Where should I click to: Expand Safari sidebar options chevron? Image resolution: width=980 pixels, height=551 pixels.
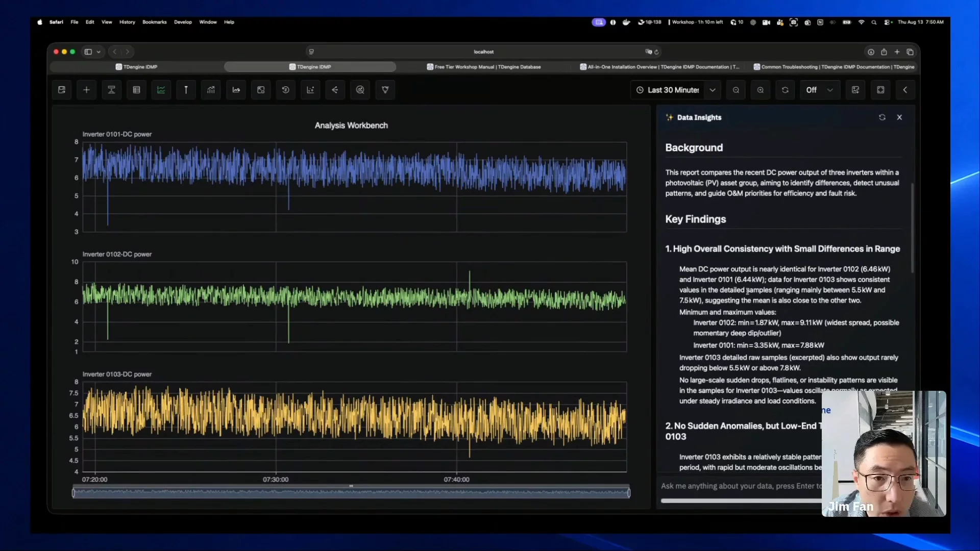tap(99, 52)
